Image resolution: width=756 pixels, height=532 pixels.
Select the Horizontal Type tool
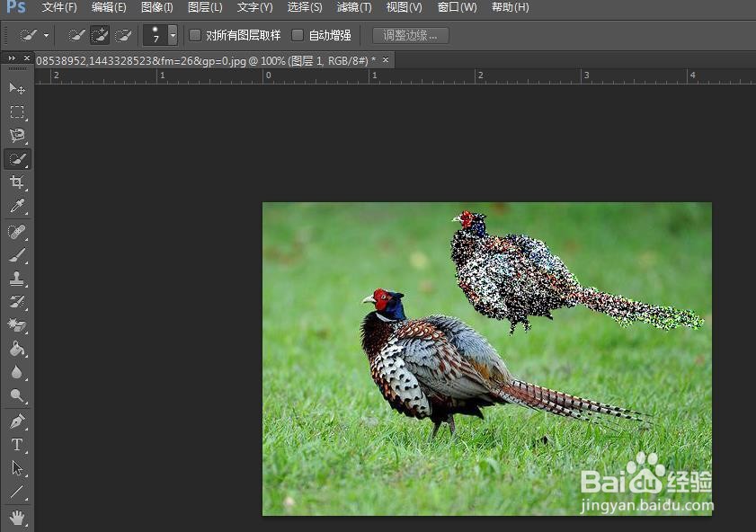point(17,444)
